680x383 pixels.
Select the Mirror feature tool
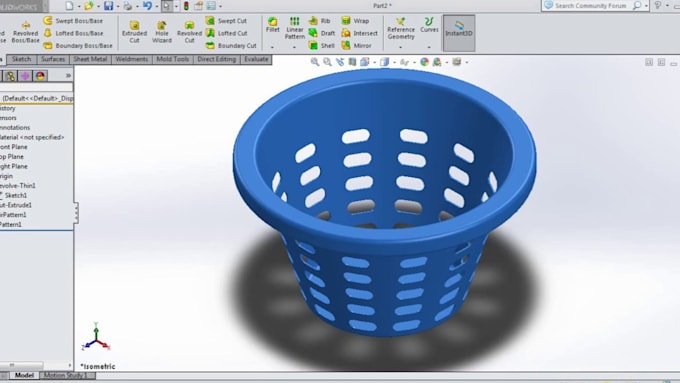(356, 45)
